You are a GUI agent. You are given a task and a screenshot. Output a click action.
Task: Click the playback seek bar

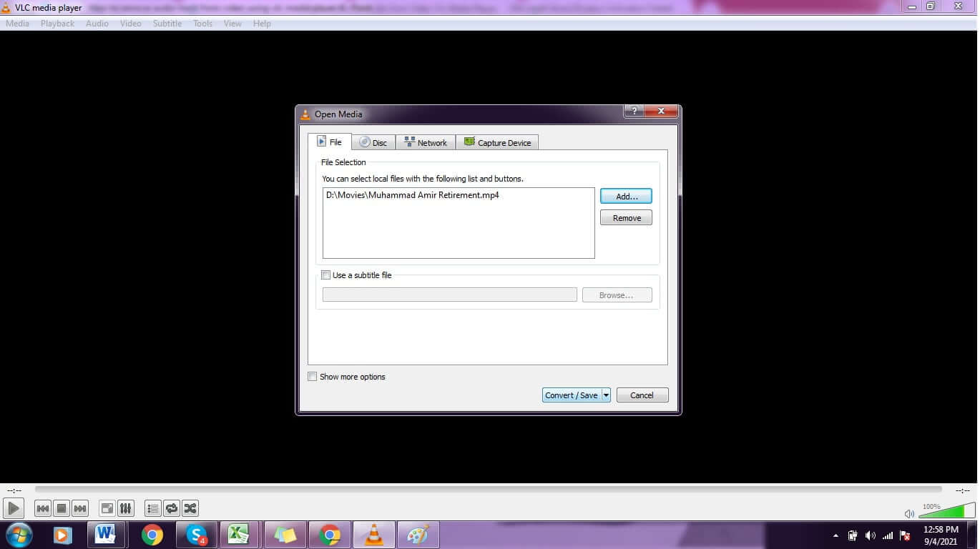(489, 490)
